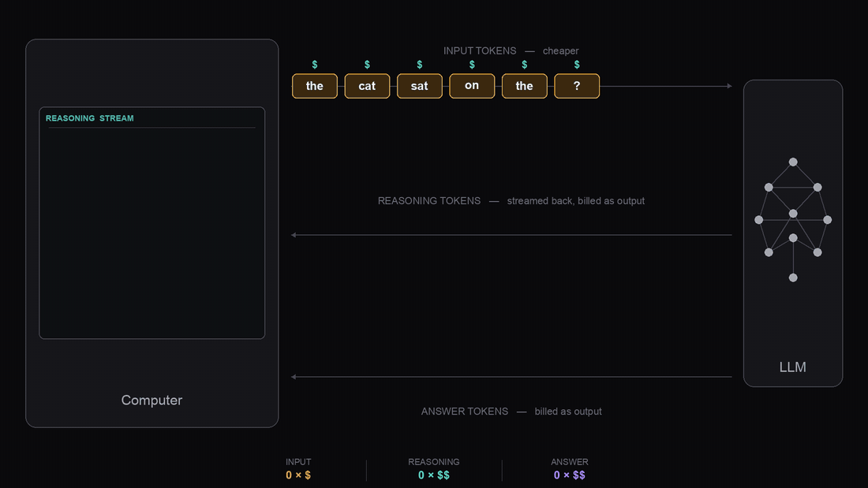Click the 'REASONING' footer label
Image resolution: width=868 pixels, height=488 pixels.
pos(434,462)
